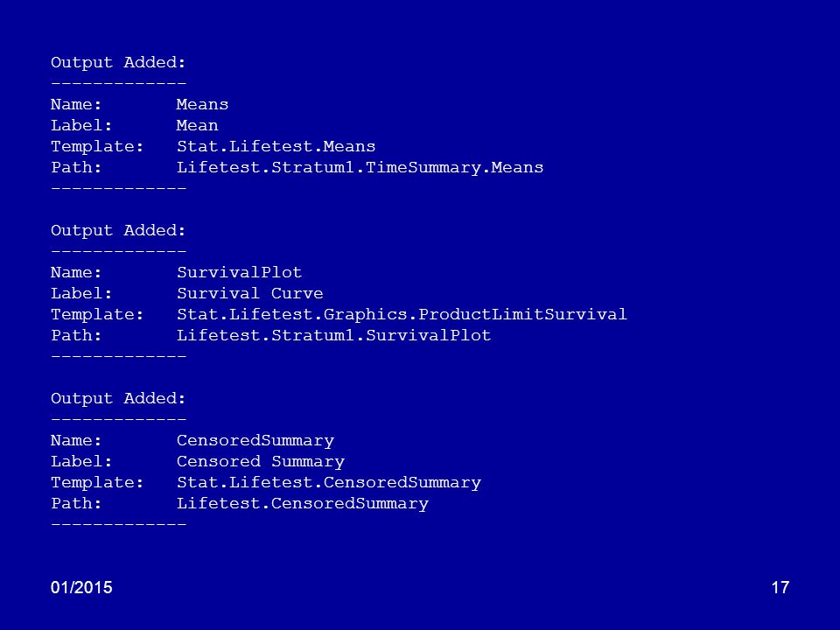
Task: Click the first 'Output Added:' heading
Action: pos(118,63)
